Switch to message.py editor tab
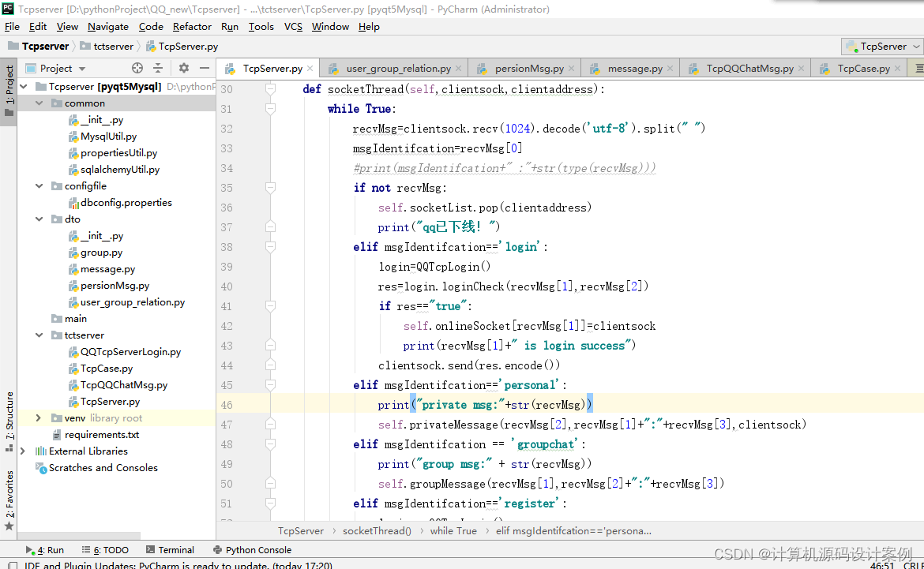 click(x=630, y=69)
